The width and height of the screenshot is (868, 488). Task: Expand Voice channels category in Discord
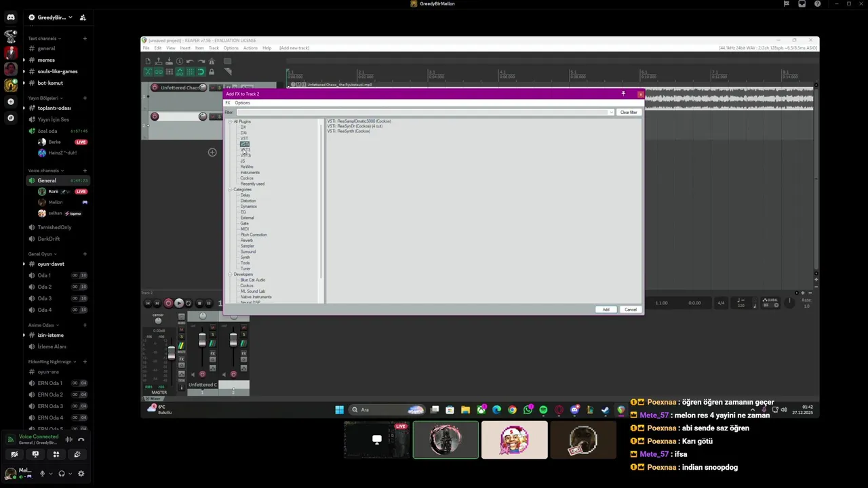45,171
